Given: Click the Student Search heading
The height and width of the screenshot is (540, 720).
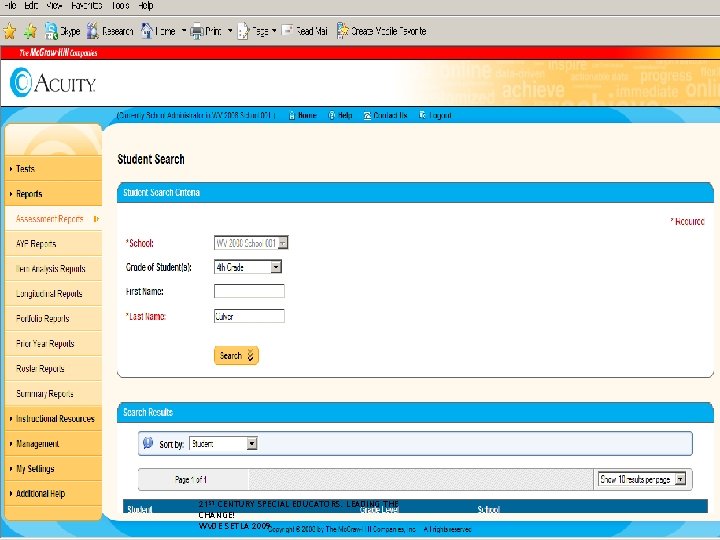Looking at the screenshot, I should 151,159.
